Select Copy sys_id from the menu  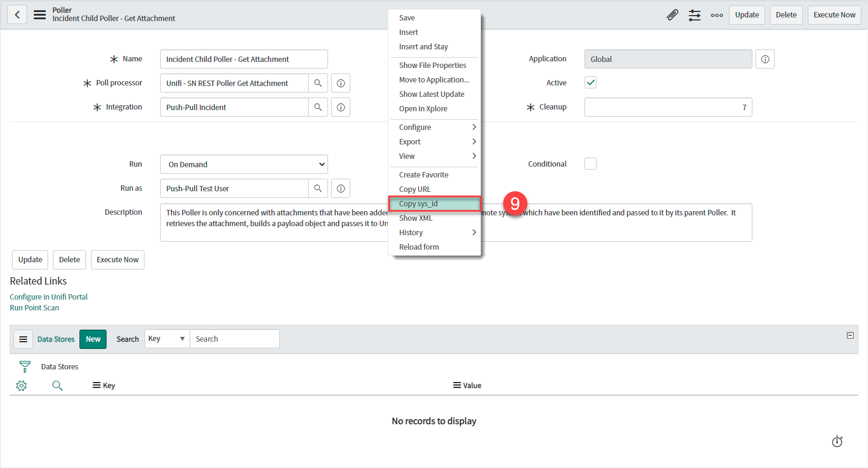435,203
